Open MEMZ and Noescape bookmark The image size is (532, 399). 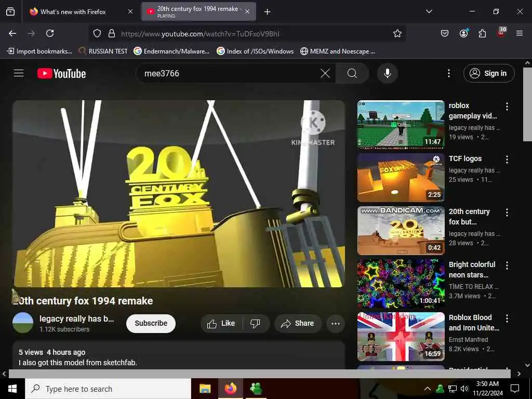pos(338,51)
